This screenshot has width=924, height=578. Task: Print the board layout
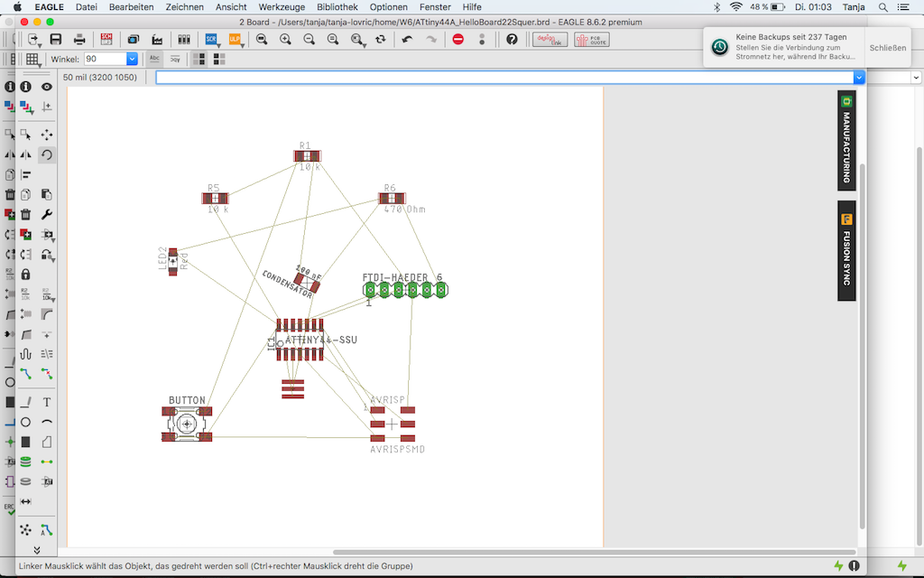point(79,40)
